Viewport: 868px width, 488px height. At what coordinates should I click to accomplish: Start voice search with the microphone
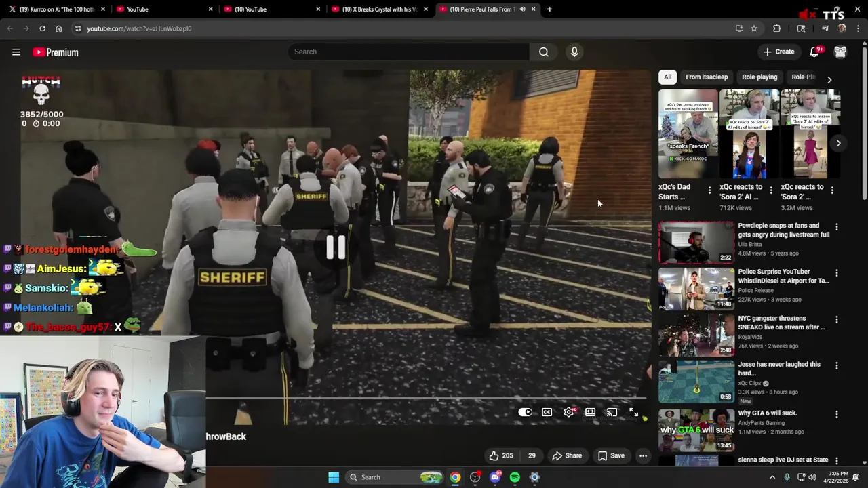pos(574,52)
